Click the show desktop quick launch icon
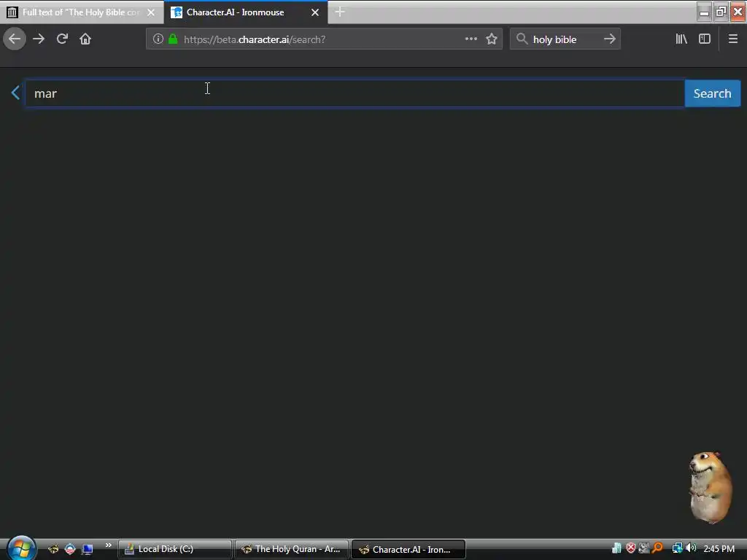The height and width of the screenshot is (560, 747). pos(88,550)
